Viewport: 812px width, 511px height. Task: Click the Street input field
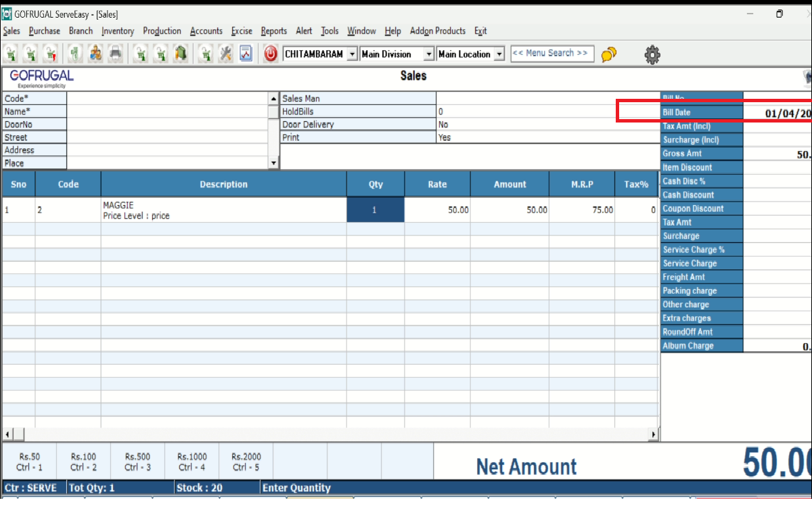[x=168, y=137]
